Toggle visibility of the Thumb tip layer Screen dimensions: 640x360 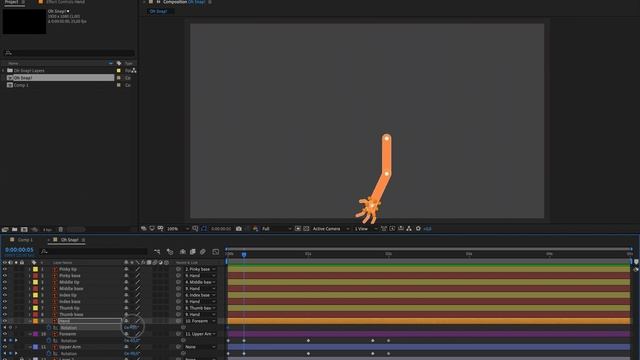coord(5,308)
